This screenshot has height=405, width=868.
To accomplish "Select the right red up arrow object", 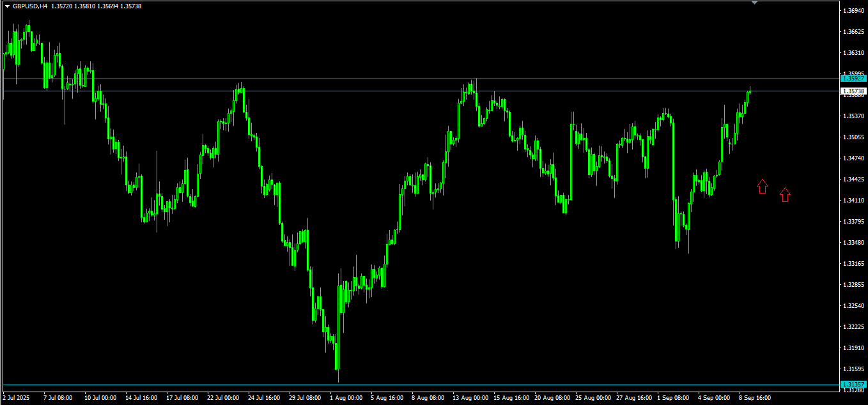I will click(x=786, y=195).
